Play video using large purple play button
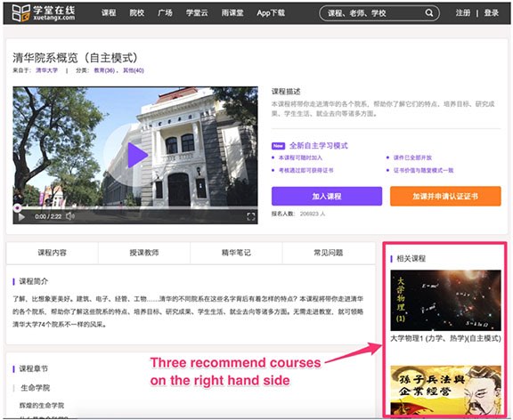The image size is (513, 420). point(137,155)
